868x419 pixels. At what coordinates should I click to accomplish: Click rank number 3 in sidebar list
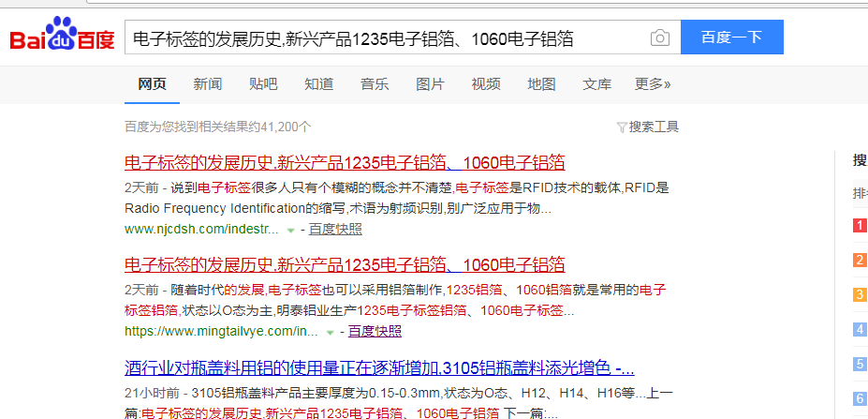(x=860, y=294)
